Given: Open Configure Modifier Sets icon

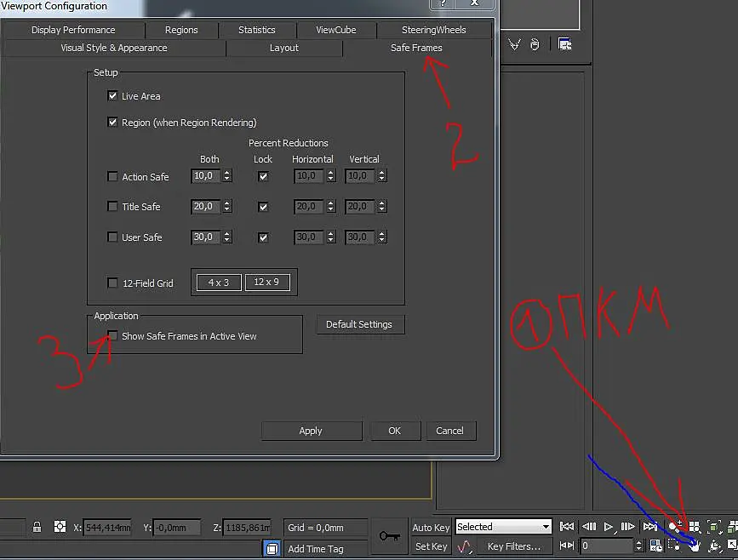Looking at the screenshot, I should [565, 44].
